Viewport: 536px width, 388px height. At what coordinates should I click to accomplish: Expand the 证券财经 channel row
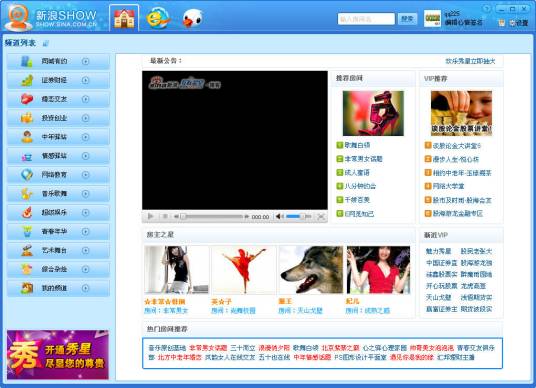point(85,80)
